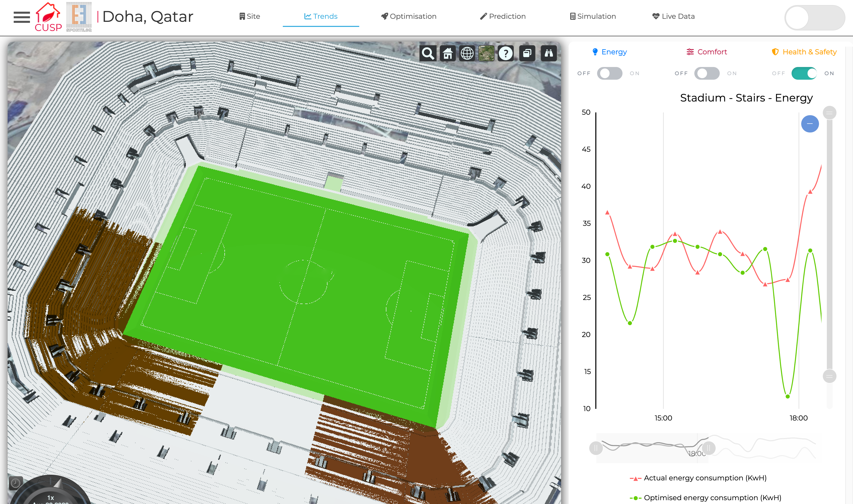The image size is (853, 504).
Task: Open the Simulation tab
Action: pyautogui.click(x=593, y=16)
